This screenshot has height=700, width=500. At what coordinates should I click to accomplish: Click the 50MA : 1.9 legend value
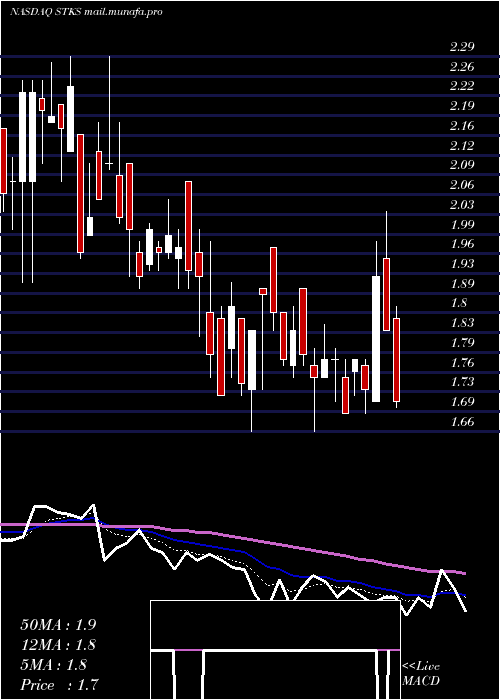coord(58,625)
